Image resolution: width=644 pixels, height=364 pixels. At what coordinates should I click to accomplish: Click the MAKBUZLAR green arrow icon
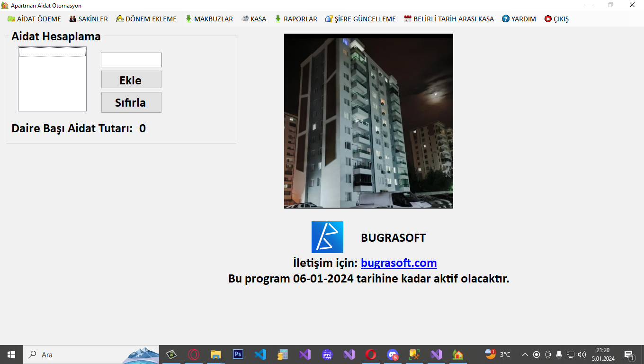pos(188,19)
